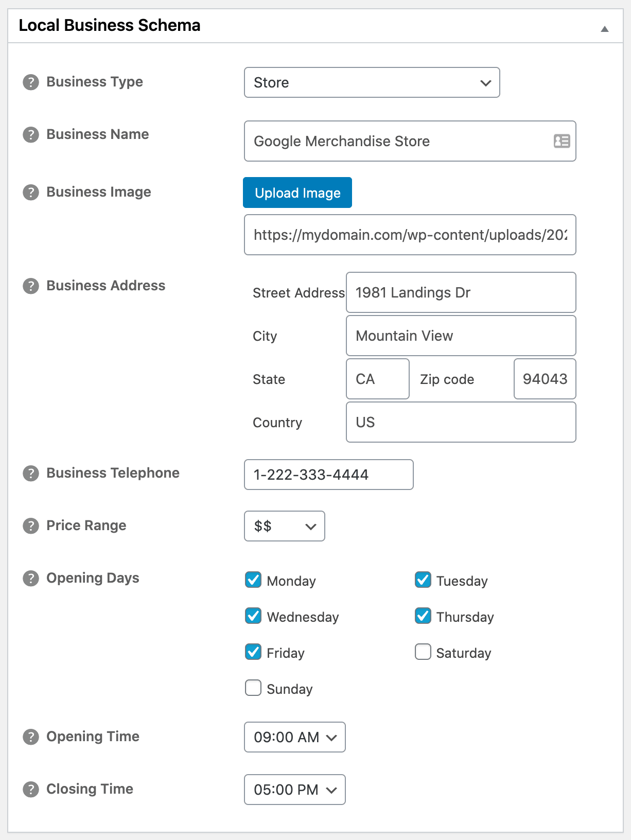Click the help icon beside Business Name

pos(31,135)
